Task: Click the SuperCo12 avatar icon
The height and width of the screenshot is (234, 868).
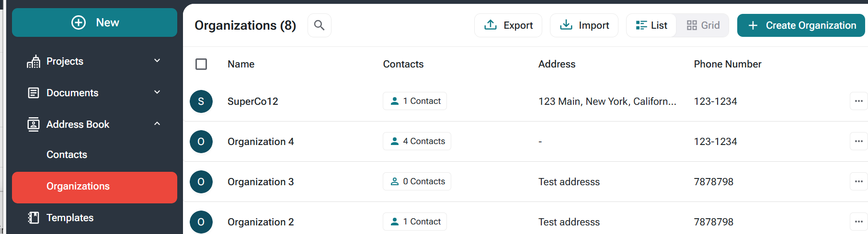Action: tap(201, 101)
